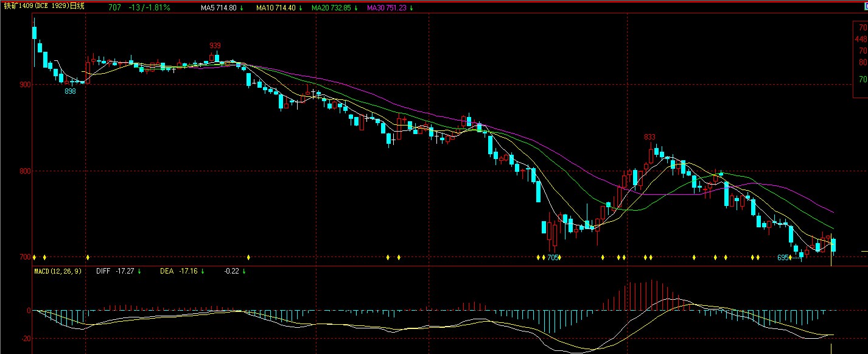Click the 900 price axis label
868x354 pixels.
click(24, 85)
